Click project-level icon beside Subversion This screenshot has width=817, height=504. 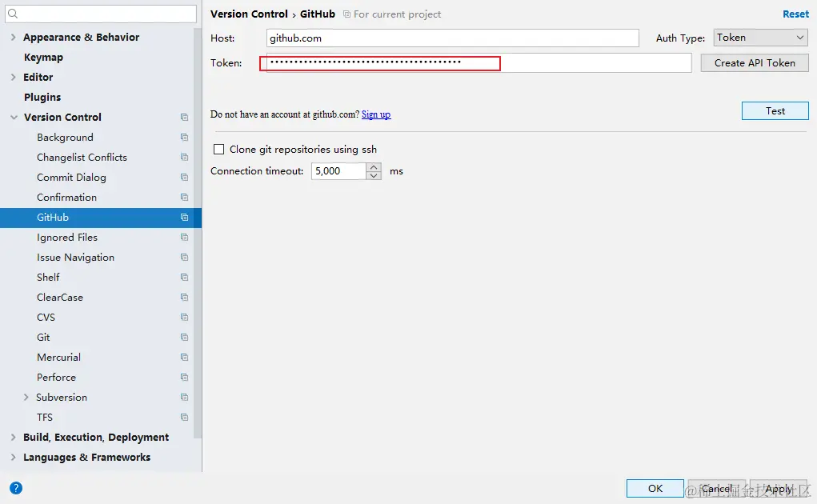coord(184,398)
